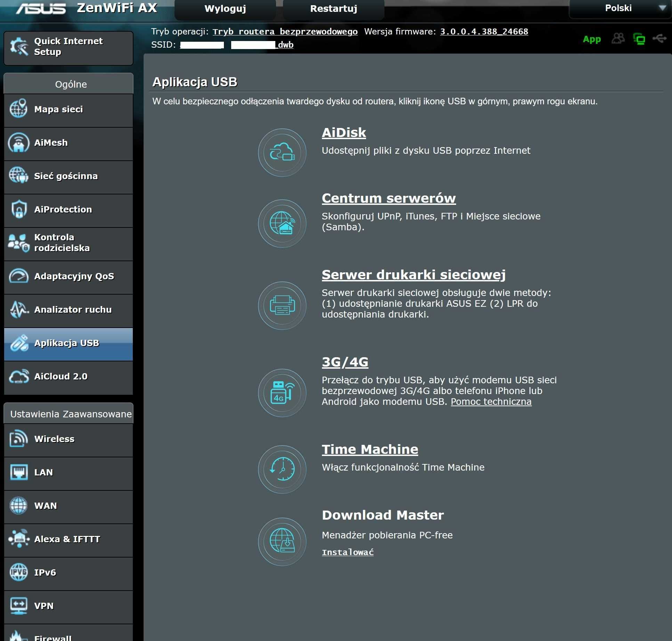
Task: Click the first redacted SSID link
Action: tap(202, 45)
